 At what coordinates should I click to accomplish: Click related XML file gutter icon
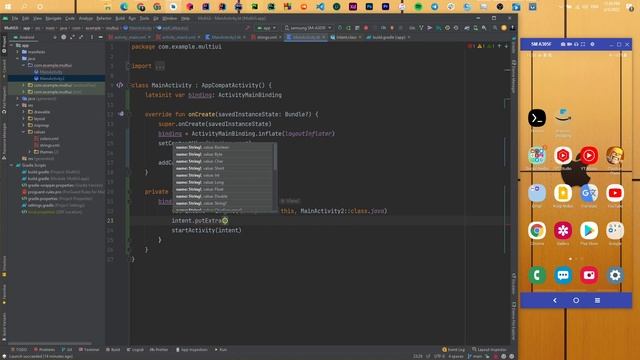click(120, 85)
